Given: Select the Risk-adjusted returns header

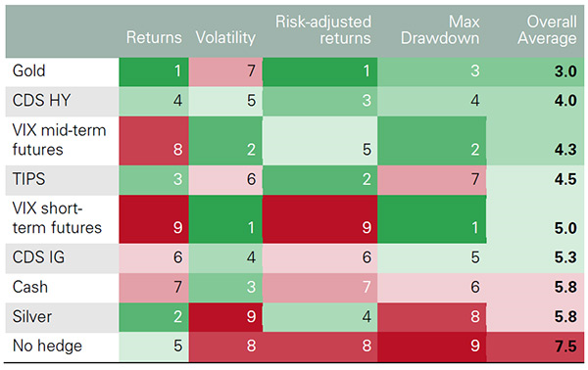Looking at the screenshot, I should pyautogui.click(x=323, y=29).
